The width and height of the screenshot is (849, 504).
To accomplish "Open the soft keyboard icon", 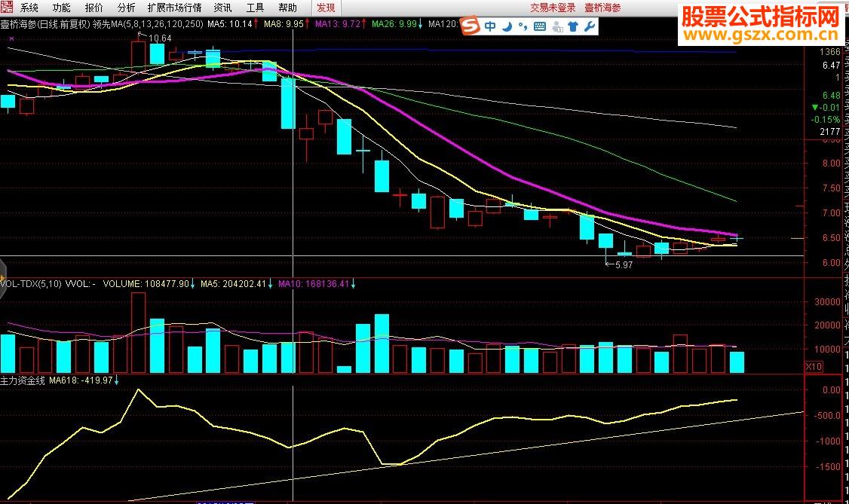I will [540, 26].
